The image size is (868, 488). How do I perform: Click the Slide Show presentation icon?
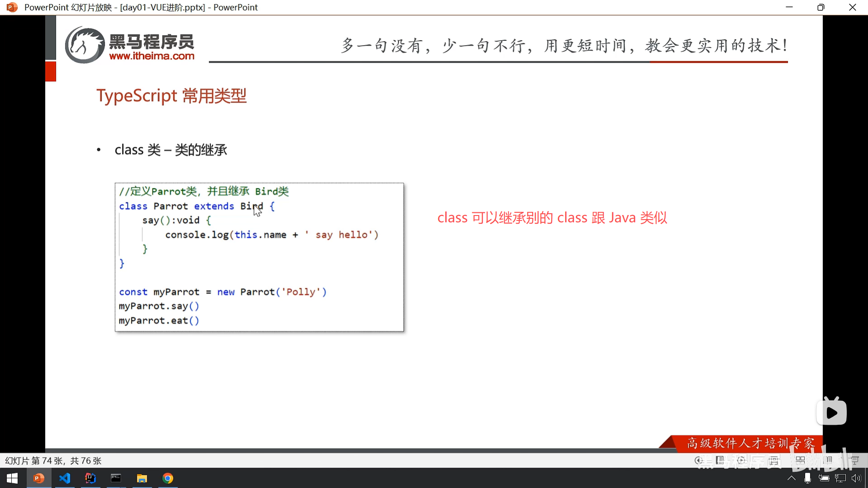point(854,460)
